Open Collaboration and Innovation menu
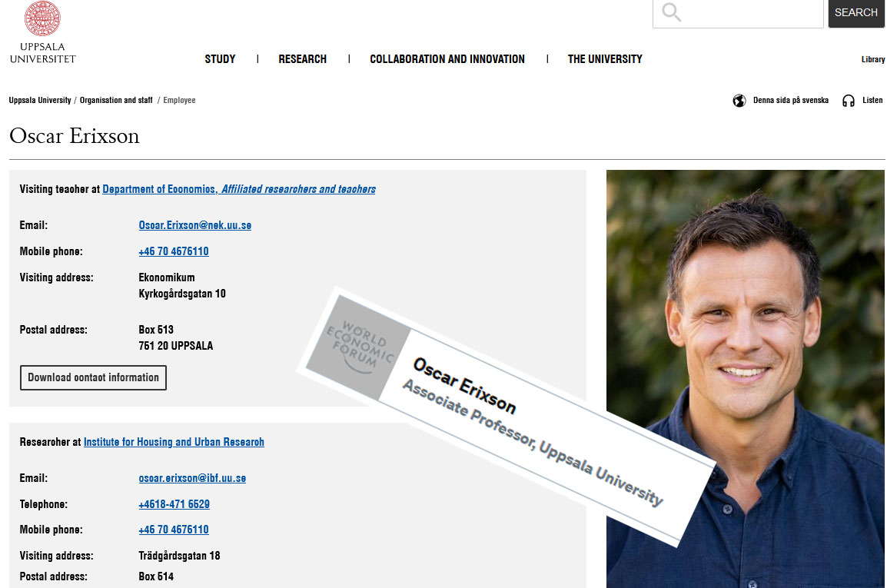887x588 pixels. click(x=447, y=59)
